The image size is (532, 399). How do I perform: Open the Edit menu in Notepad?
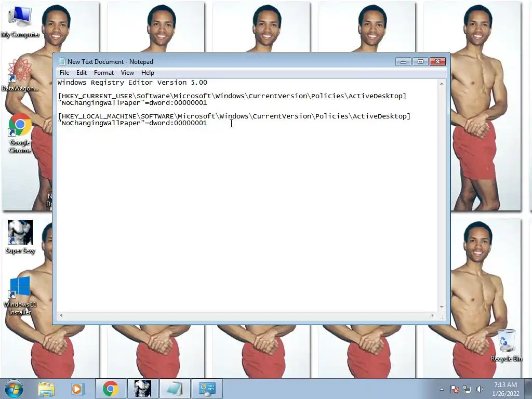click(x=82, y=73)
